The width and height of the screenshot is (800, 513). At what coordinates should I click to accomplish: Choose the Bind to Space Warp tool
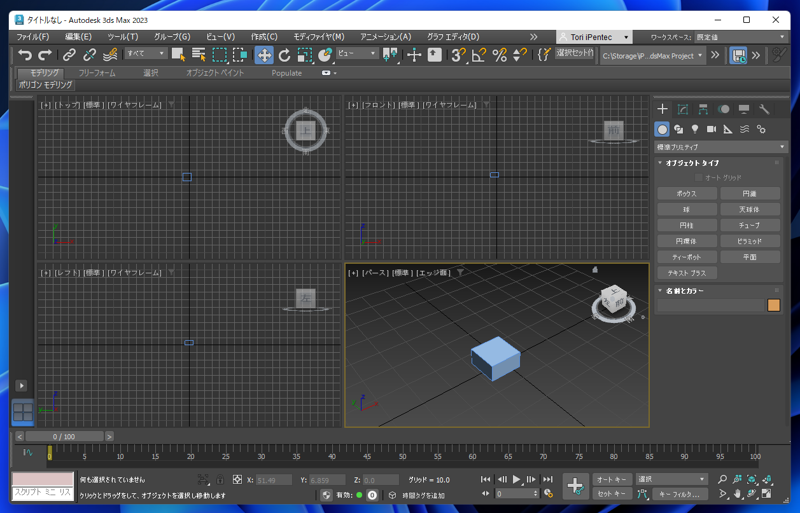coord(110,55)
